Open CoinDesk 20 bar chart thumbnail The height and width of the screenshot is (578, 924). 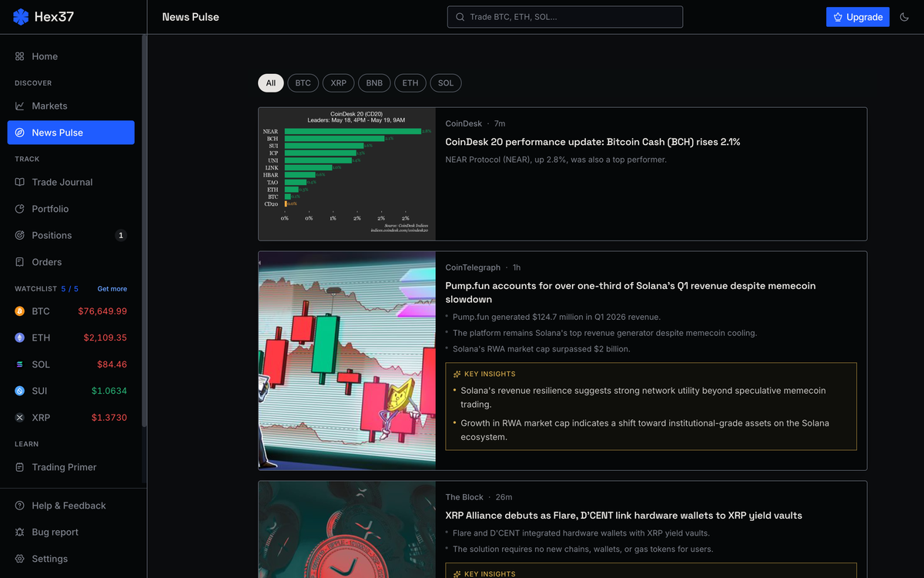(x=347, y=174)
